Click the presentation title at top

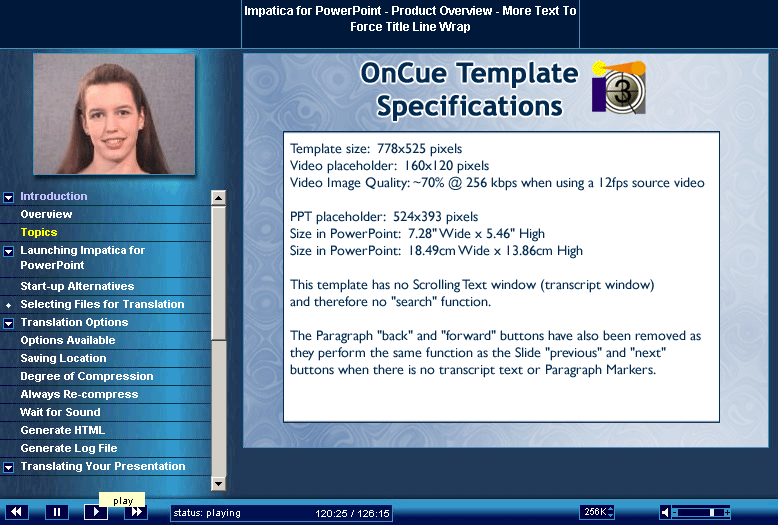click(x=410, y=19)
